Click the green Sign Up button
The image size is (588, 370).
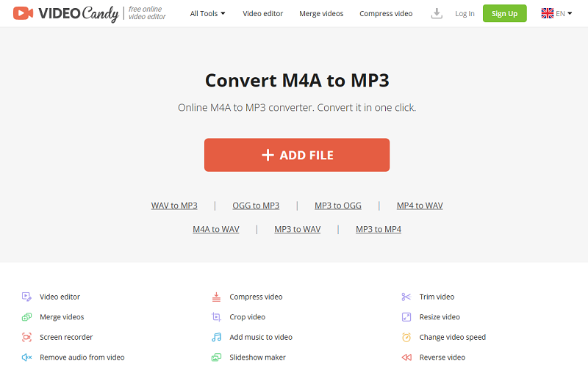point(504,13)
